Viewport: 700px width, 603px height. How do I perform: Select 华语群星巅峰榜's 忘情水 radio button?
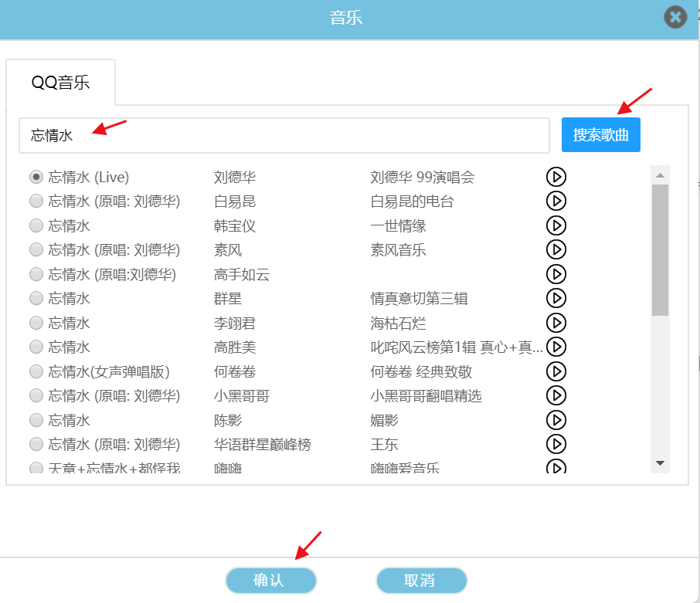point(36,444)
